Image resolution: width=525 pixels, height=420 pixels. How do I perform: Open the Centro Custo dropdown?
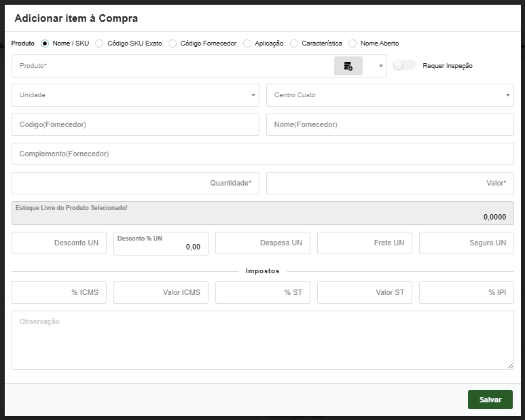(x=390, y=95)
